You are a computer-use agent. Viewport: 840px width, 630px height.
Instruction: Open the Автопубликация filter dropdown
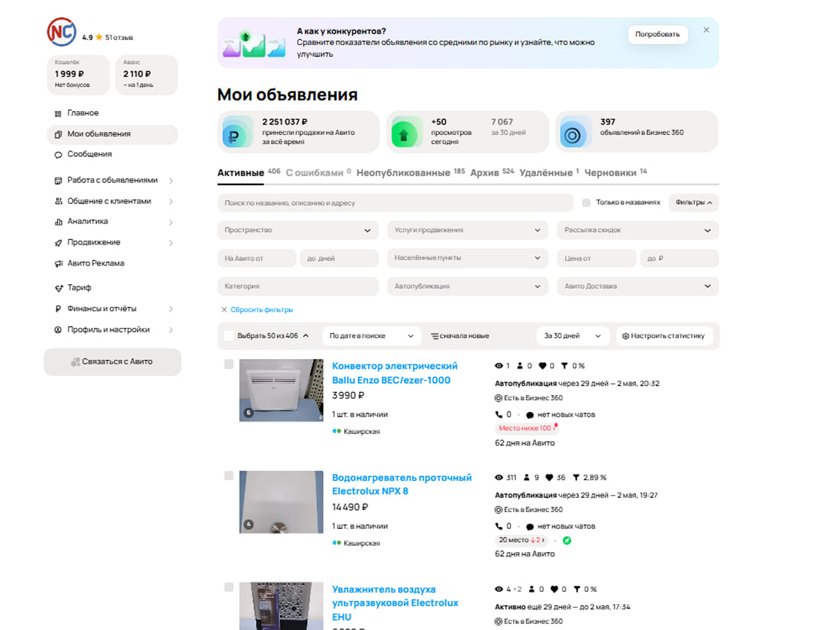pyautogui.click(x=468, y=286)
